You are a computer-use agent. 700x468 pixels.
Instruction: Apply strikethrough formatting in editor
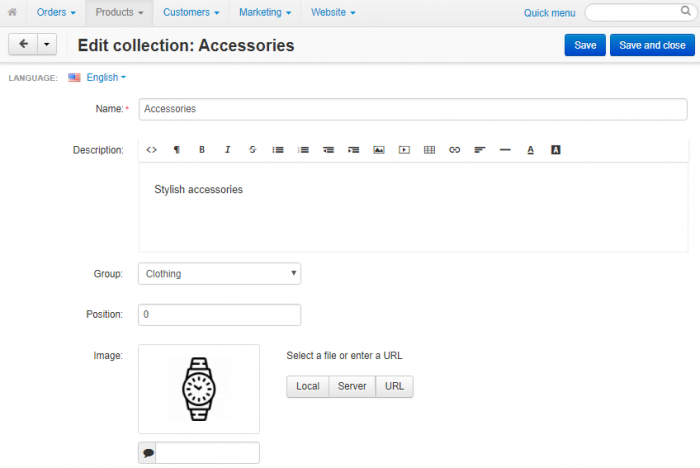coord(252,150)
